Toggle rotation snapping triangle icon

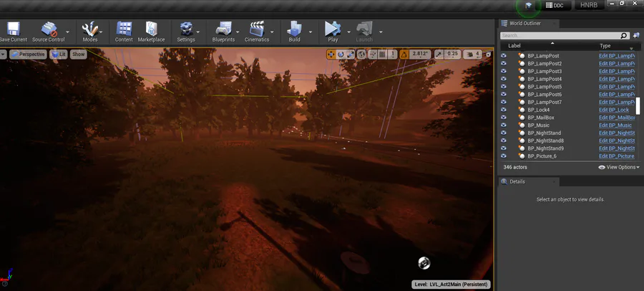pos(404,54)
